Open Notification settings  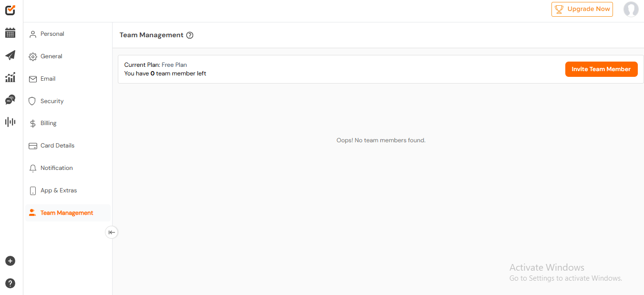coord(67,168)
